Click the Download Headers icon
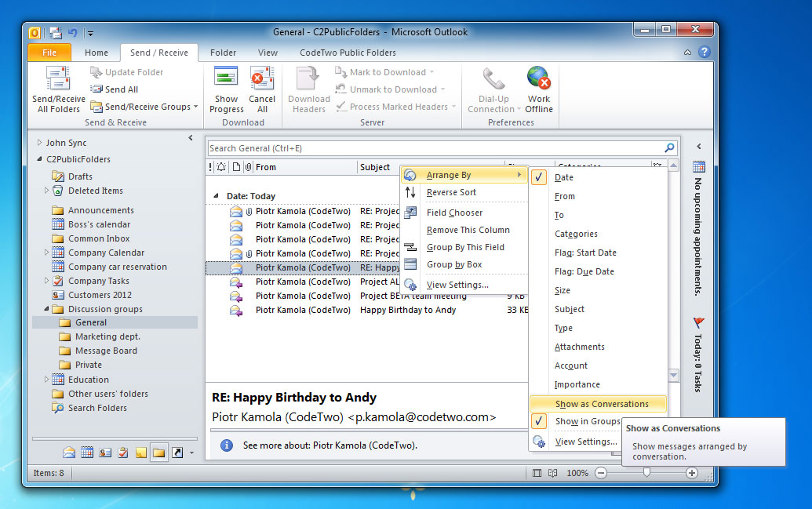Viewport: 812px width, 509px height. click(x=308, y=78)
